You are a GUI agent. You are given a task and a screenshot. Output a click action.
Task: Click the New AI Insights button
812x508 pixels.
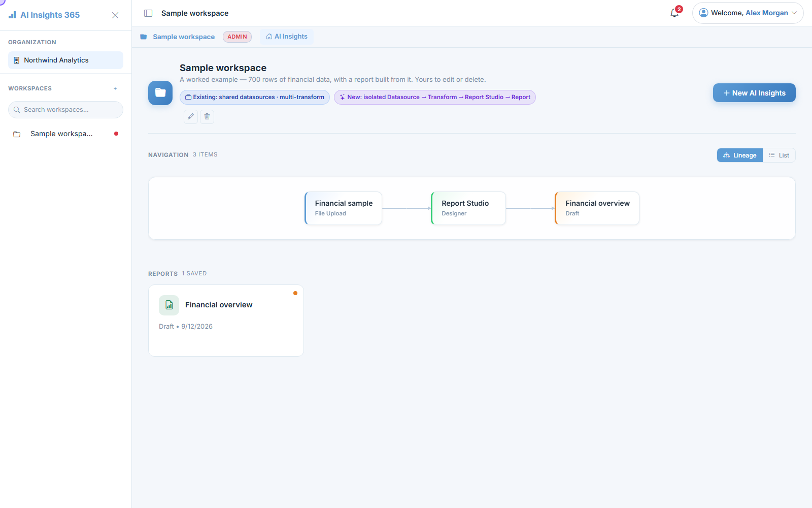754,93
